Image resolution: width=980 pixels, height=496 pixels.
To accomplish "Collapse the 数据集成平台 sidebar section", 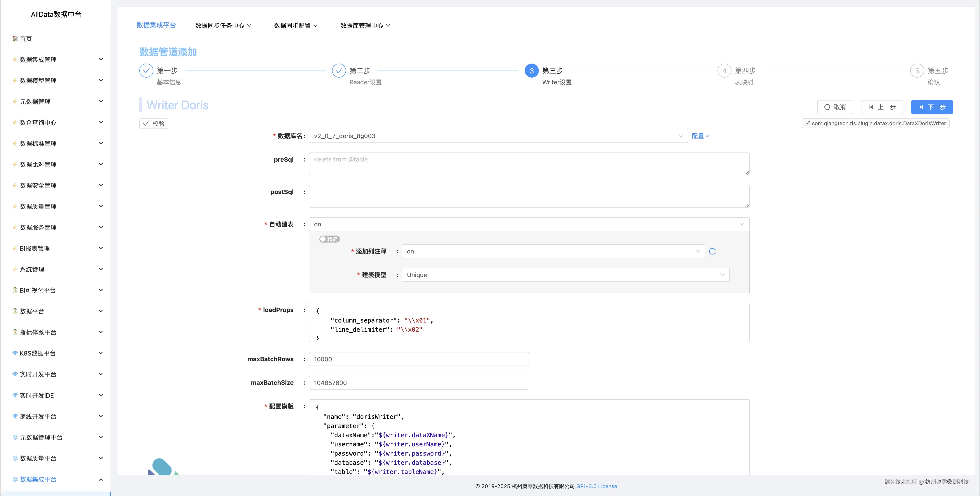I will coord(101,479).
